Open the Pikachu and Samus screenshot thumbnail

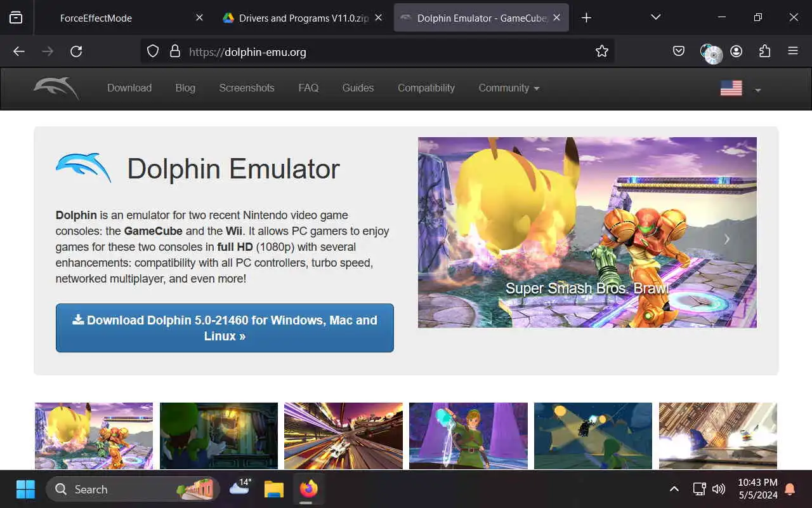tap(94, 436)
